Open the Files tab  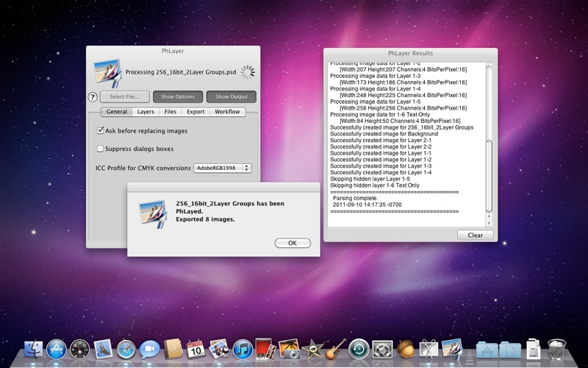click(x=171, y=112)
